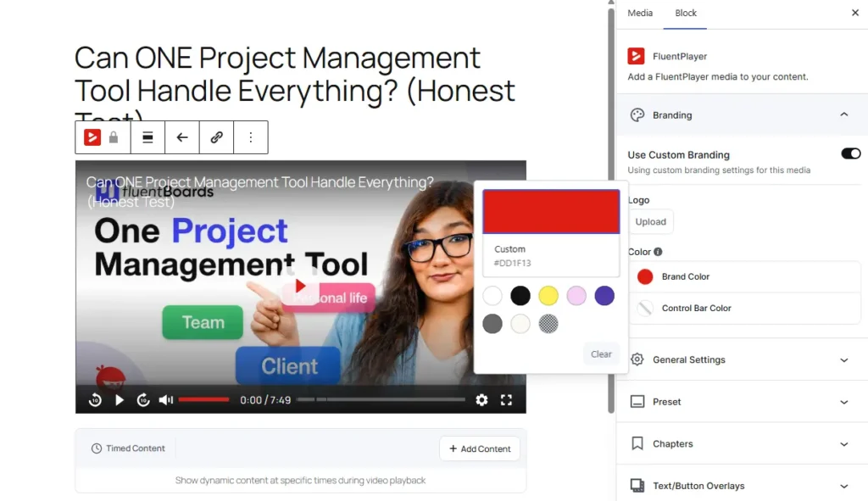This screenshot has width=868, height=501.
Task: Click the video progress seek bar
Action: point(381,399)
